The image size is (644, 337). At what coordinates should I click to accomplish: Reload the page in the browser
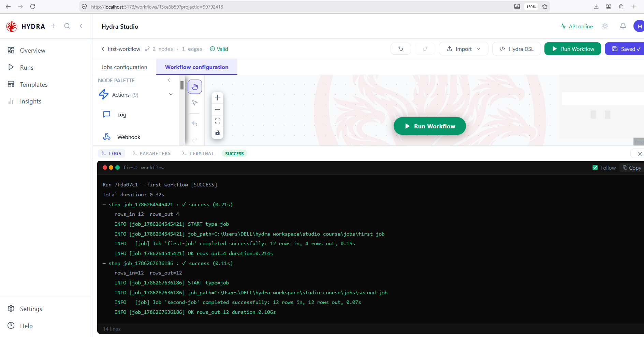pos(33,6)
